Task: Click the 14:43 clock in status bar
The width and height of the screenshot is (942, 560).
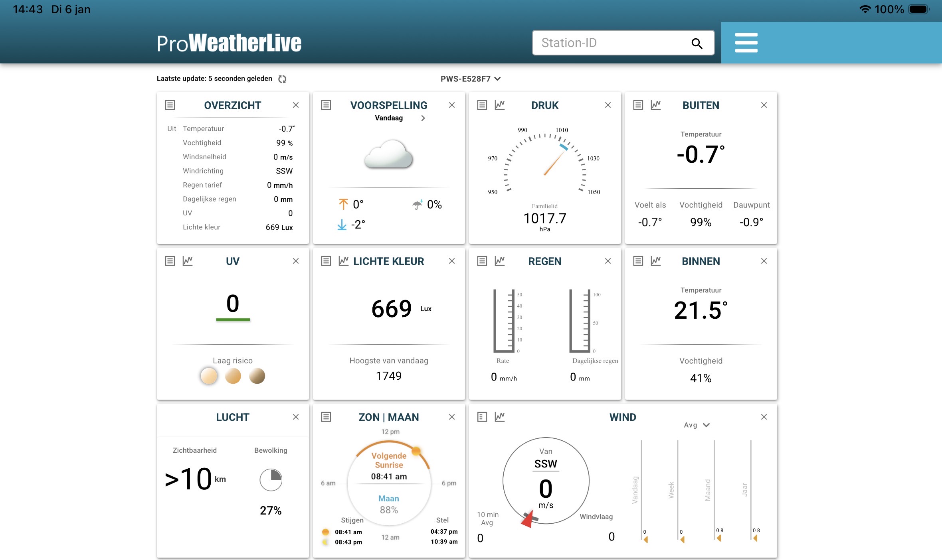Action: click(x=28, y=9)
